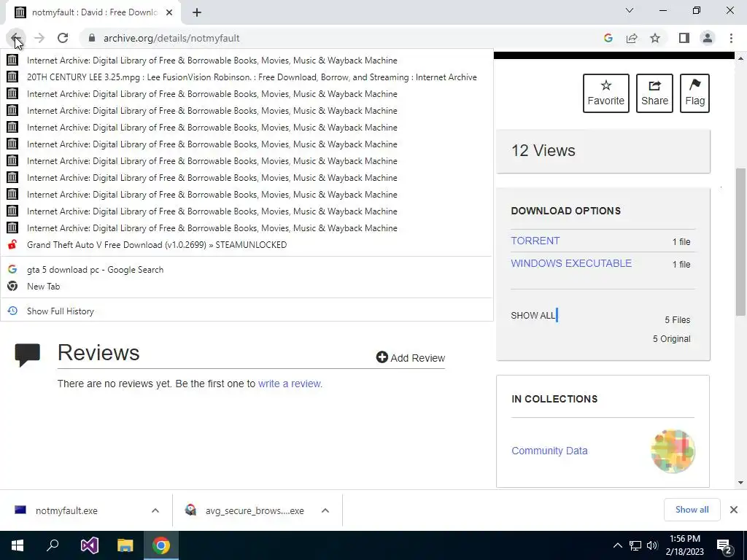Viewport: 747px width, 560px height.
Task: Click the padlock site info icon
Action: [92, 38]
